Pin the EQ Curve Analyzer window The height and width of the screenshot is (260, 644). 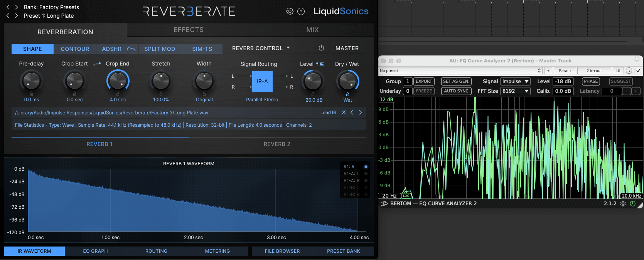[x=637, y=59]
